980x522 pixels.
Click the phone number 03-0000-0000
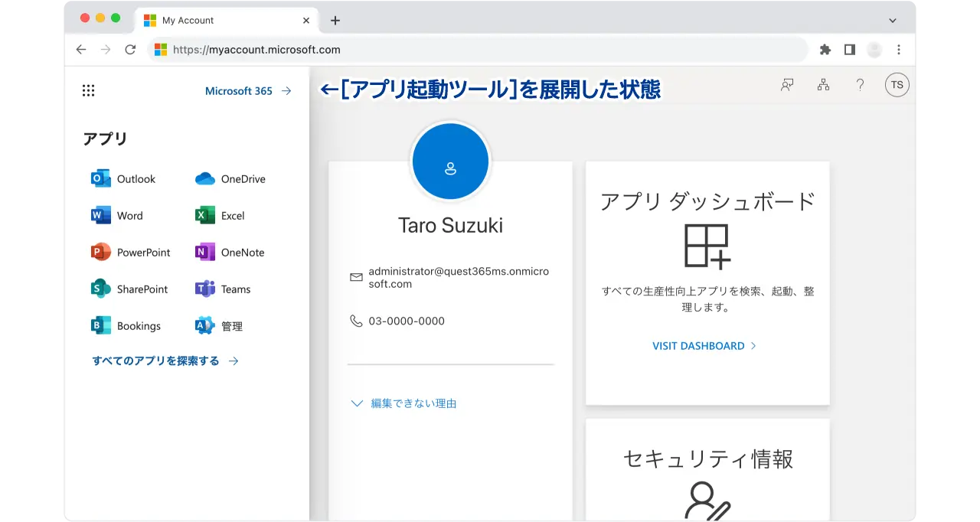[x=407, y=321]
